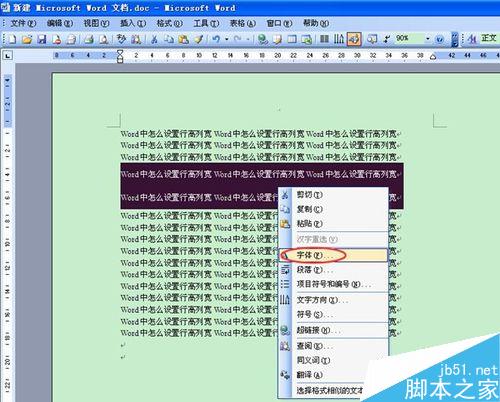Screen dimensions: 500x402
Task: Open Print Preview from the toolbar
Action: tap(104, 39)
